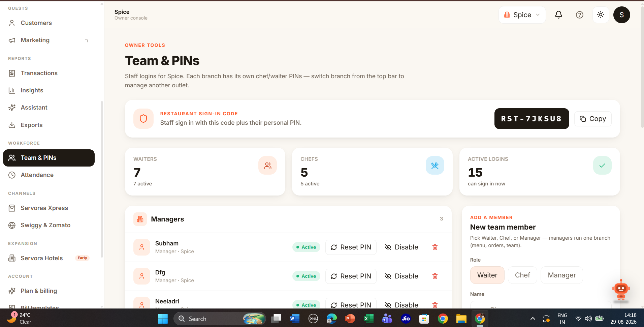Open the help question mark icon

[x=579, y=15]
